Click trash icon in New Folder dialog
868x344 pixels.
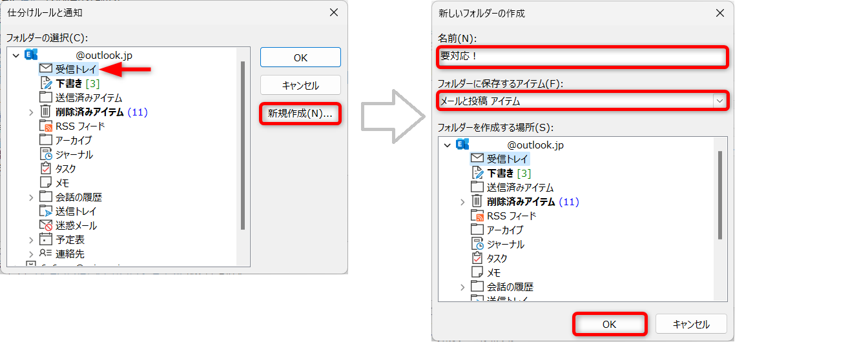coord(477,201)
